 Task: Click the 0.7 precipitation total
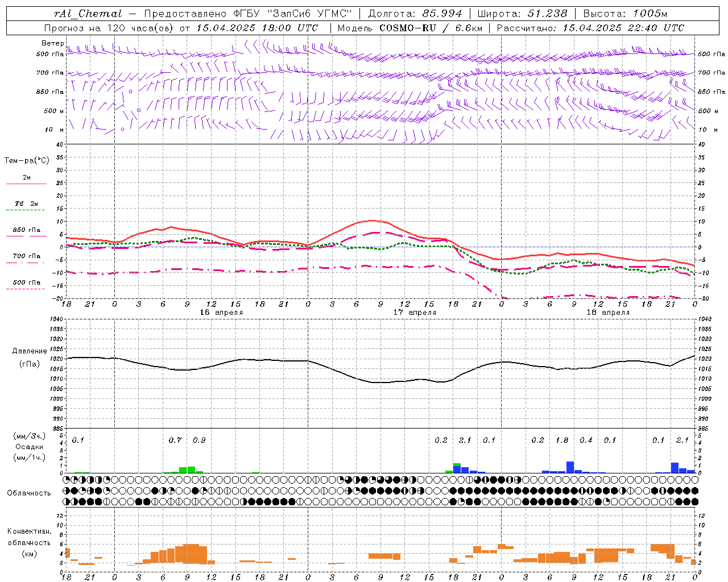click(x=175, y=440)
